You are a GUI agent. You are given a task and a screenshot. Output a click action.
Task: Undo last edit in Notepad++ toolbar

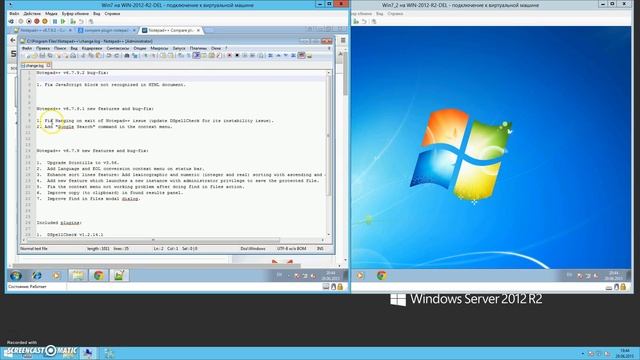coord(109,55)
